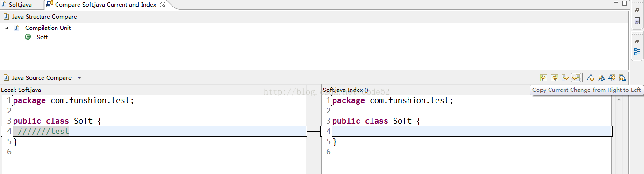Click the center connector linking the changed lines
Viewport: 644px width, 174px height.
point(314,132)
